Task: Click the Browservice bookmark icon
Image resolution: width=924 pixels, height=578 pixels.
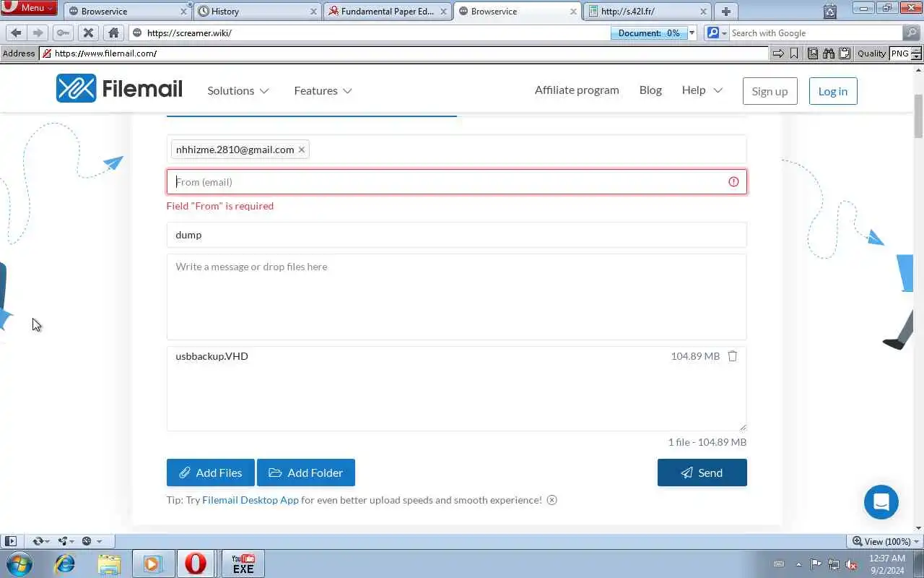Action: pyautogui.click(x=794, y=53)
